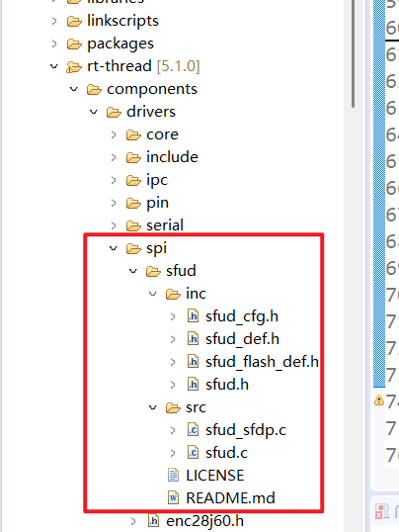
Task: Collapse the src folder
Action: pos(153,407)
